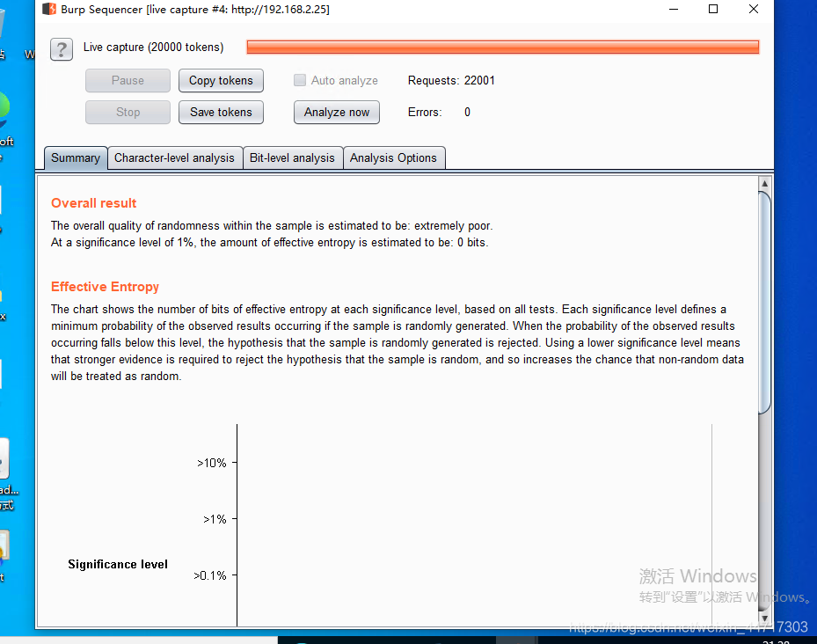This screenshot has width=817, height=644.
Task: Click the 'Requests: 22001' counter
Action: pos(451,80)
